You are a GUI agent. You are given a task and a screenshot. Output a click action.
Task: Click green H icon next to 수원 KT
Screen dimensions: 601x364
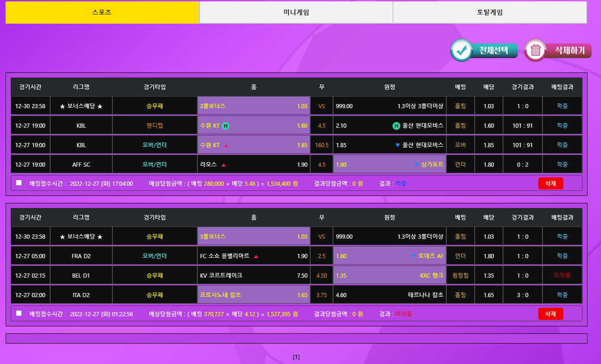point(225,125)
